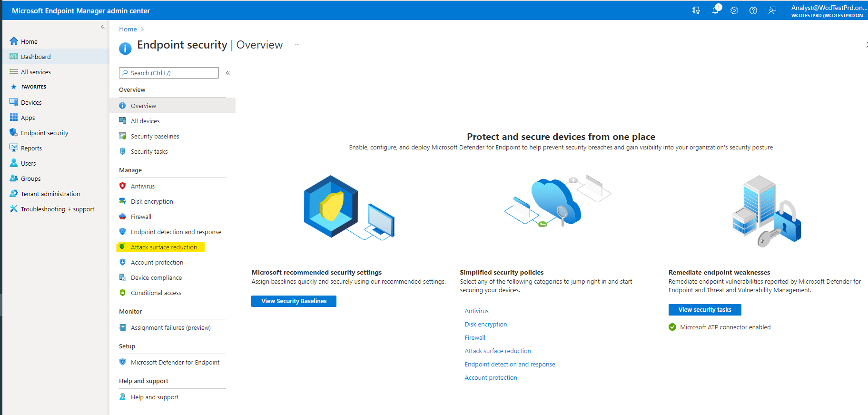Click the help question mark icon
Viewport: 868px width, 415px height.
point(753,10)
